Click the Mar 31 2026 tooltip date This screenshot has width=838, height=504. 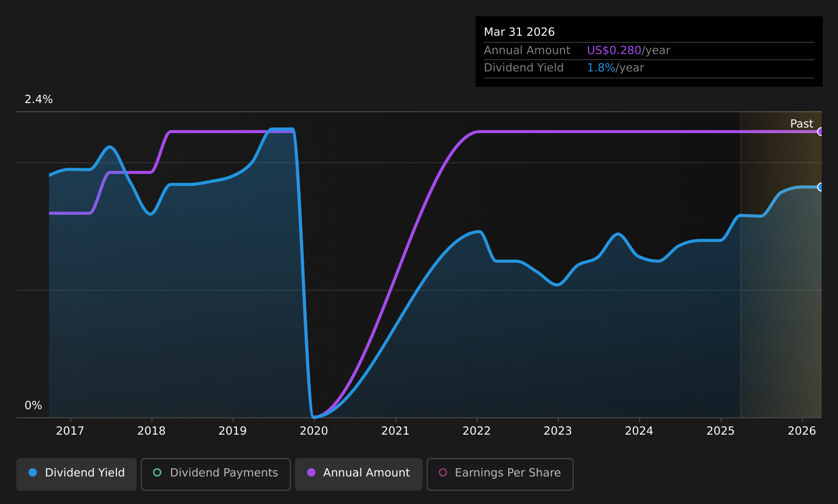[x=519, y=32]
